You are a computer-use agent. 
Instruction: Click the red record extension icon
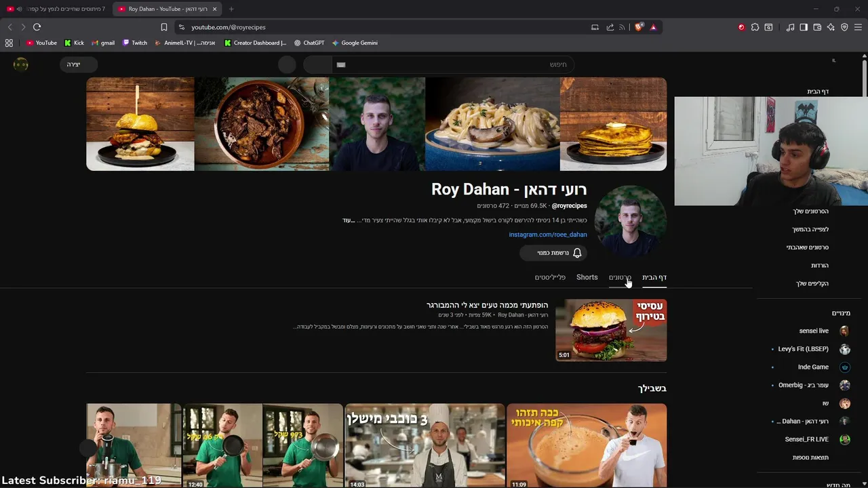point(741,27)
